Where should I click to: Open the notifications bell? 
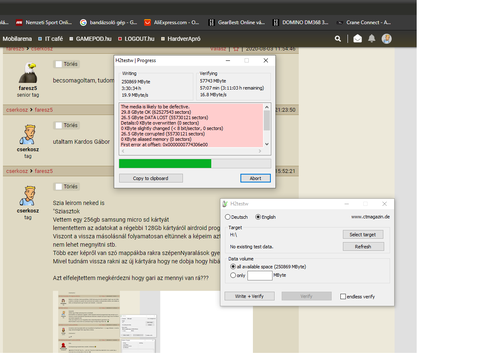372,39
